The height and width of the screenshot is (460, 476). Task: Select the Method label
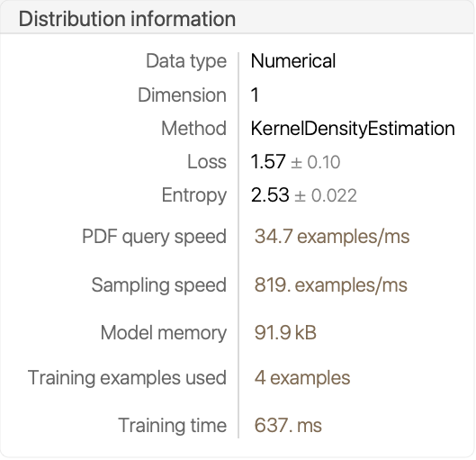pyautogui.click(x=193, y=128)
